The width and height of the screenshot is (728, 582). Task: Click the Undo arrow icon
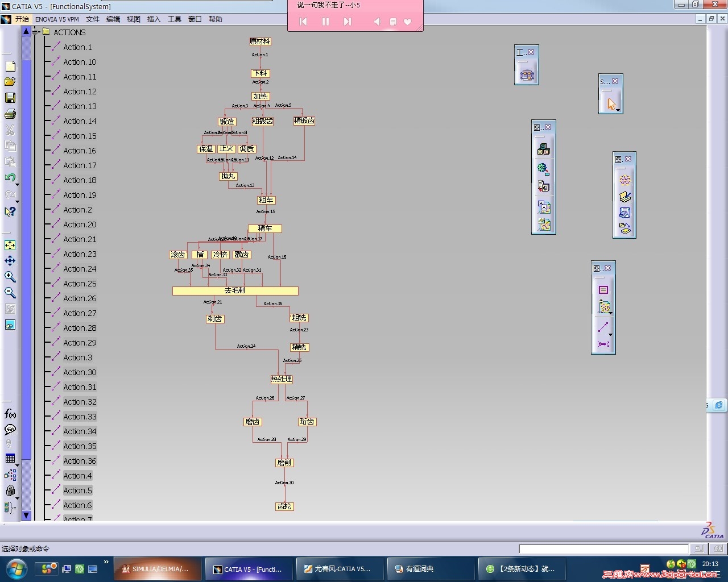10,178
